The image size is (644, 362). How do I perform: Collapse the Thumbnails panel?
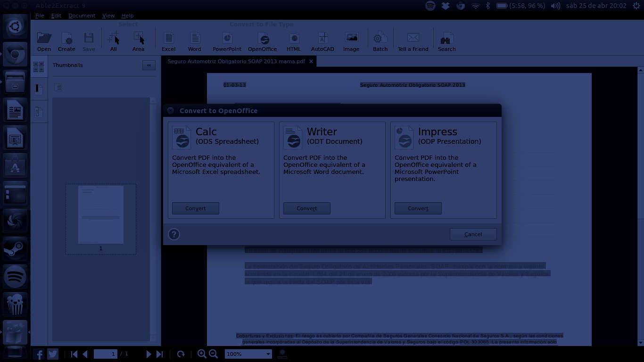pyautogui.click(x=149, y=66)
